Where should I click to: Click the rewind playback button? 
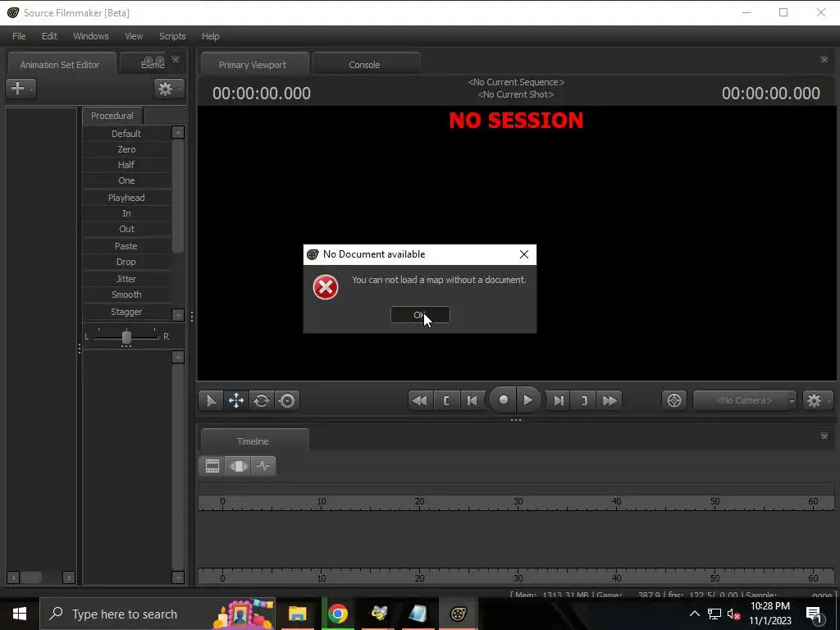point(420,400)
